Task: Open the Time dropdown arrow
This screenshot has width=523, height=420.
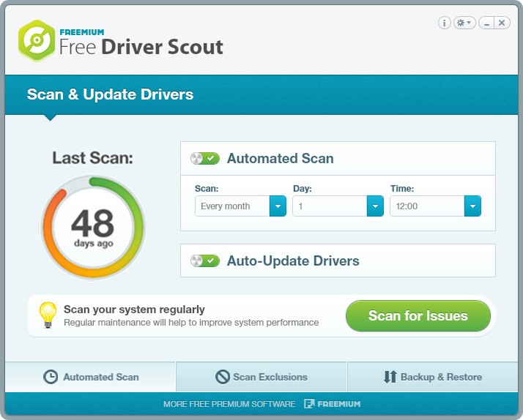Action: (472, 206)
